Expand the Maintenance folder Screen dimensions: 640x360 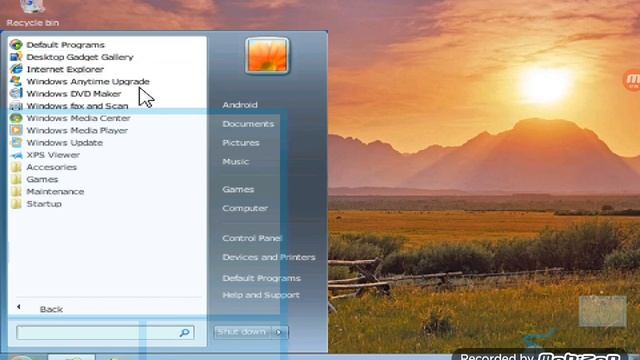(55, 191)
